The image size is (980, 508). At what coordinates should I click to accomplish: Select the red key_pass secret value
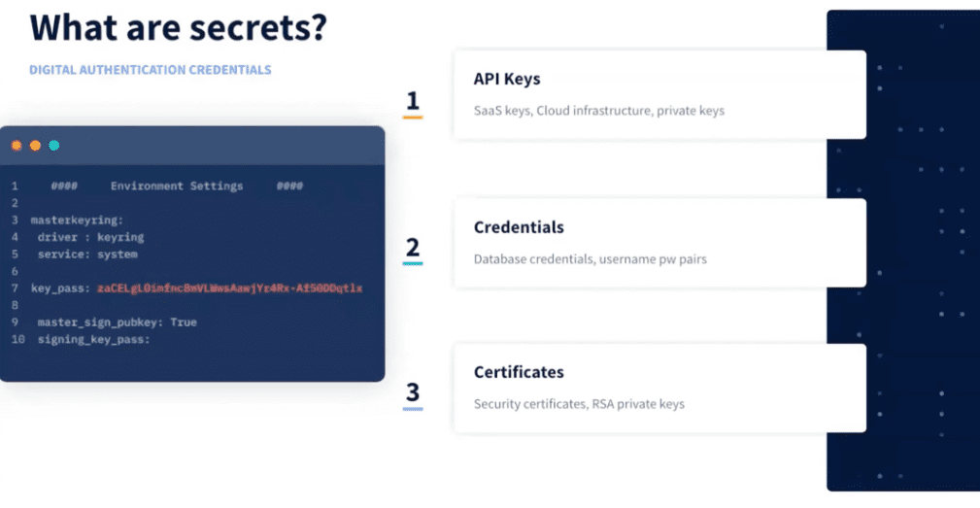coord(229,288)
